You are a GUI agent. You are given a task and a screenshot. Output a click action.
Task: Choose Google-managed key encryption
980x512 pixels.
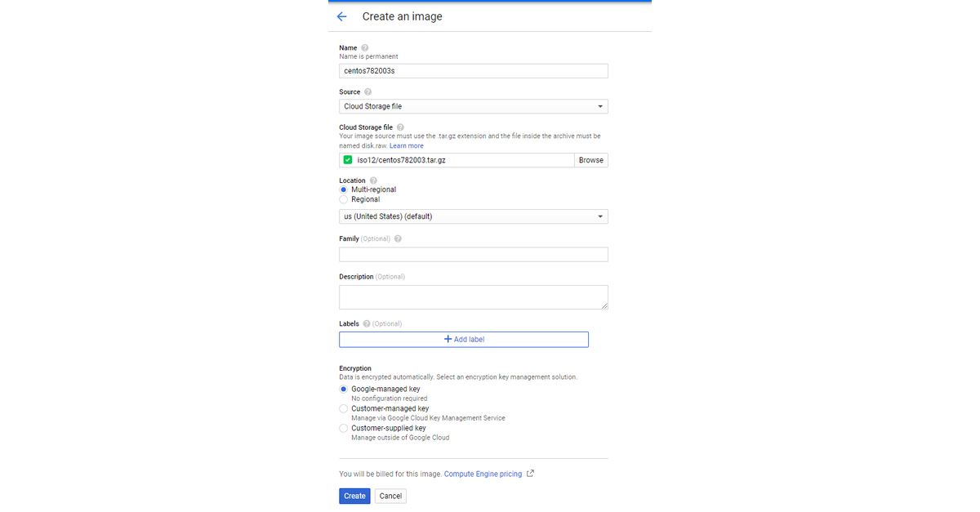[343, 389]
